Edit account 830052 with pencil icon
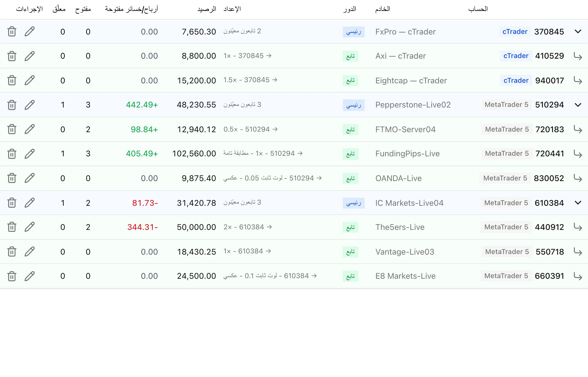The image size is (588, 377). (x=30, y=178)
